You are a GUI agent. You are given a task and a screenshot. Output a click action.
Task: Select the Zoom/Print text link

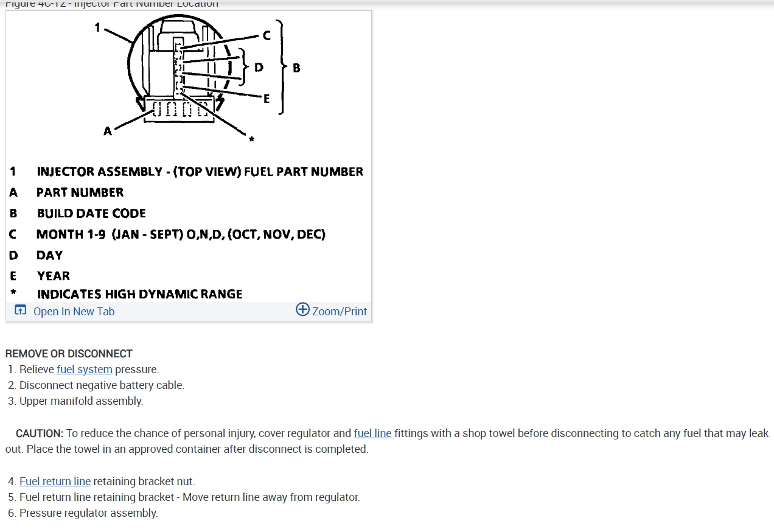click(340, 311)
